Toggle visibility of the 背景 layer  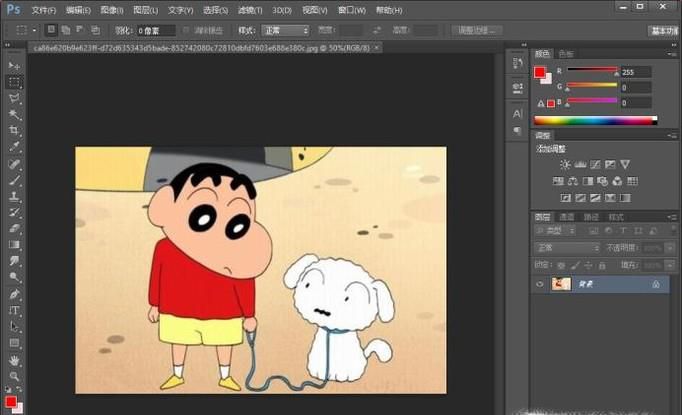(540, 284)
